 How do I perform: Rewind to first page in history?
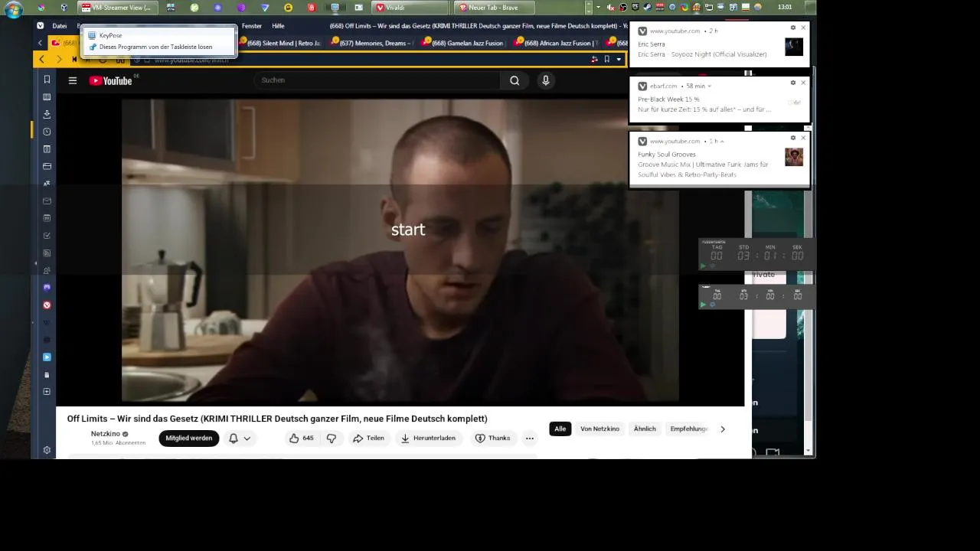pyautogui.click(x=74, y=59)
